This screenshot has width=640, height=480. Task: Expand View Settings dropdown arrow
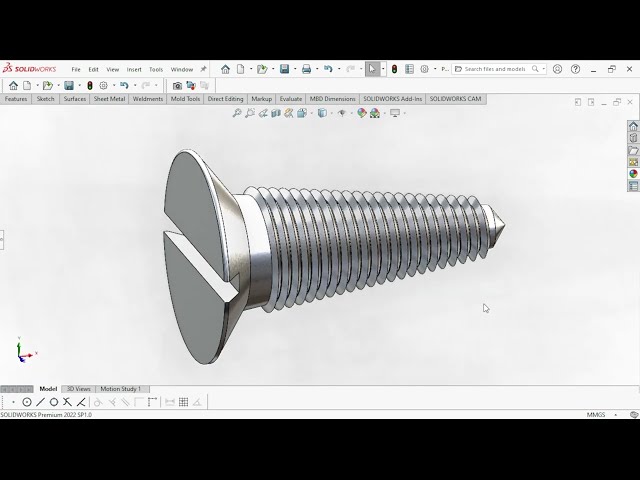pos(404,113)
